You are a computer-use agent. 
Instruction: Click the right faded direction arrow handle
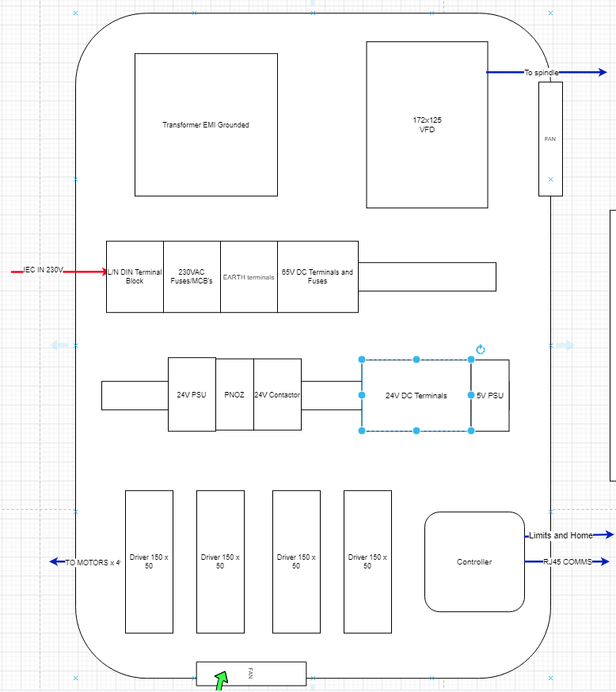565,345
